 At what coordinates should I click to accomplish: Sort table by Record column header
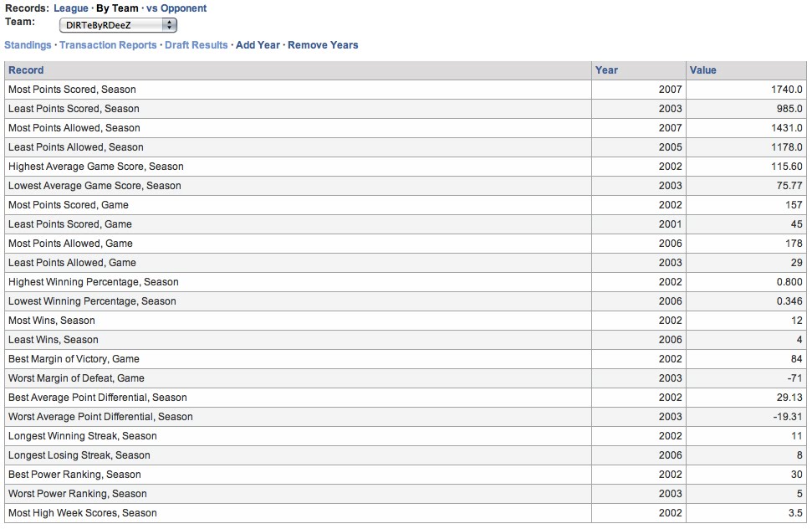[x=26, y=70]
